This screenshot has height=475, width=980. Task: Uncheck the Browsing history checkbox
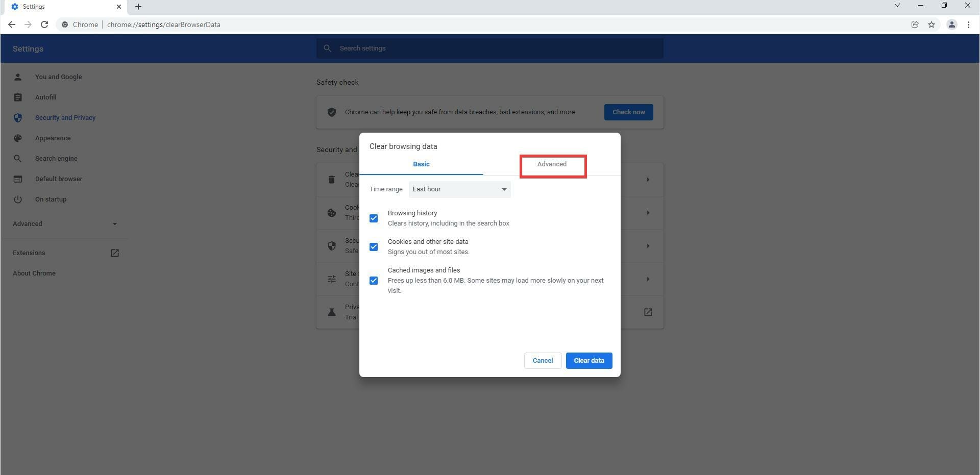(374, 218)
